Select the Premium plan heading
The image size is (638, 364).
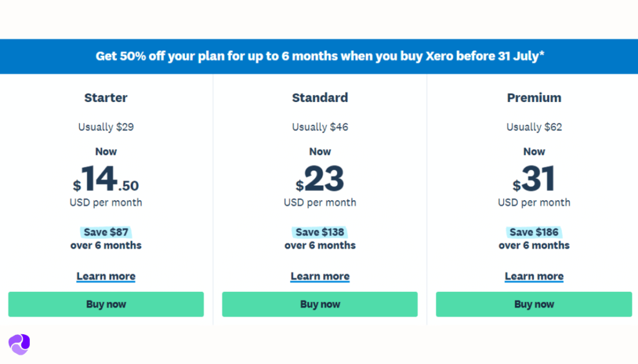point(534,98)
